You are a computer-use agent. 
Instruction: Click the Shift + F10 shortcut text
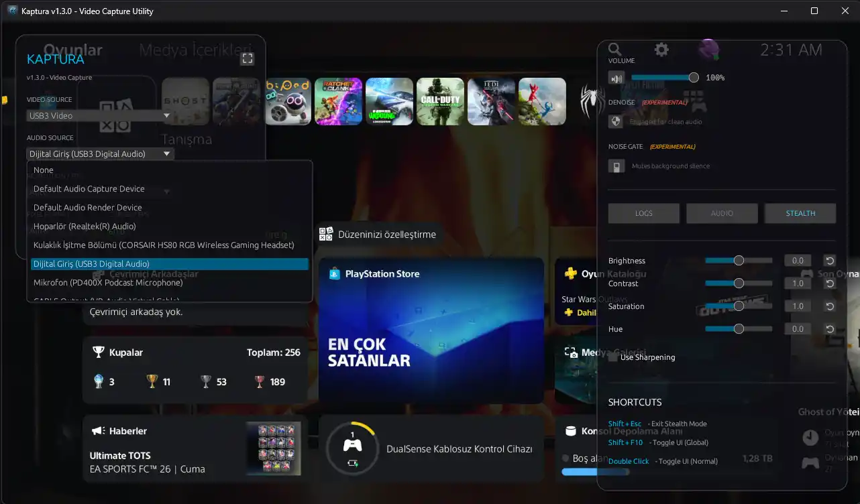pos(626,442)
